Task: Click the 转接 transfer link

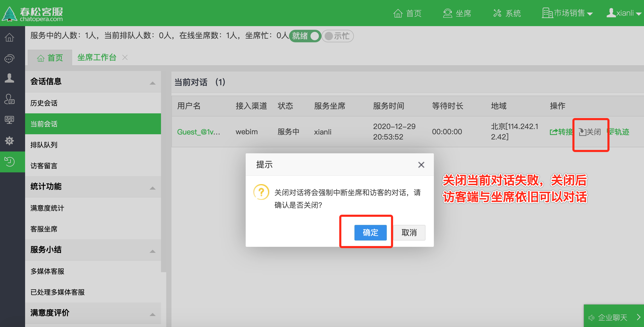Action: tap(561, 132)
